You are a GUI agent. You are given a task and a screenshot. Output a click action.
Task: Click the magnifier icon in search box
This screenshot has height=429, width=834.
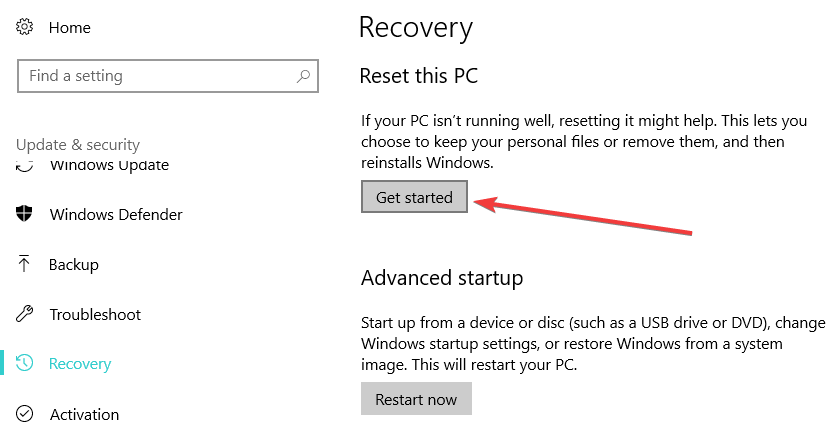coord(303,76)
